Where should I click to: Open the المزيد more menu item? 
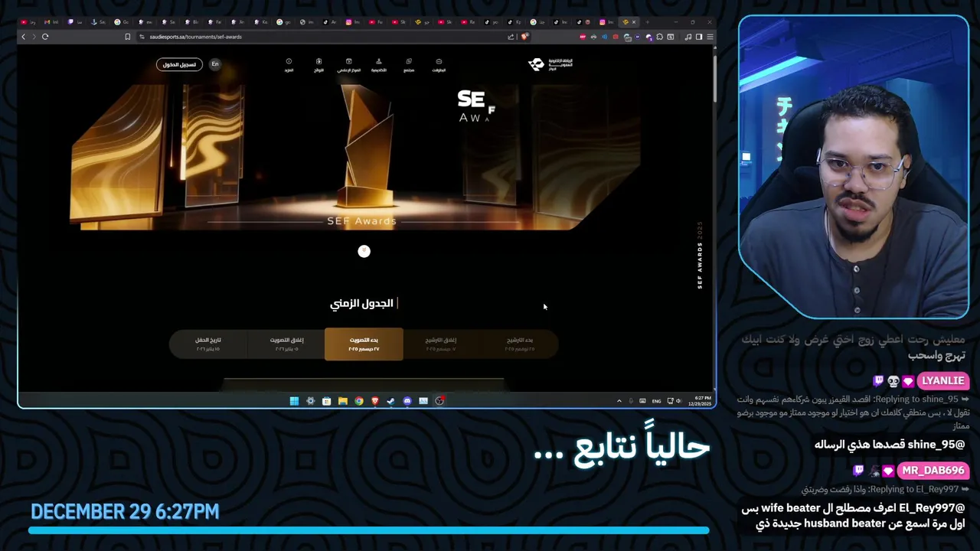289,65
